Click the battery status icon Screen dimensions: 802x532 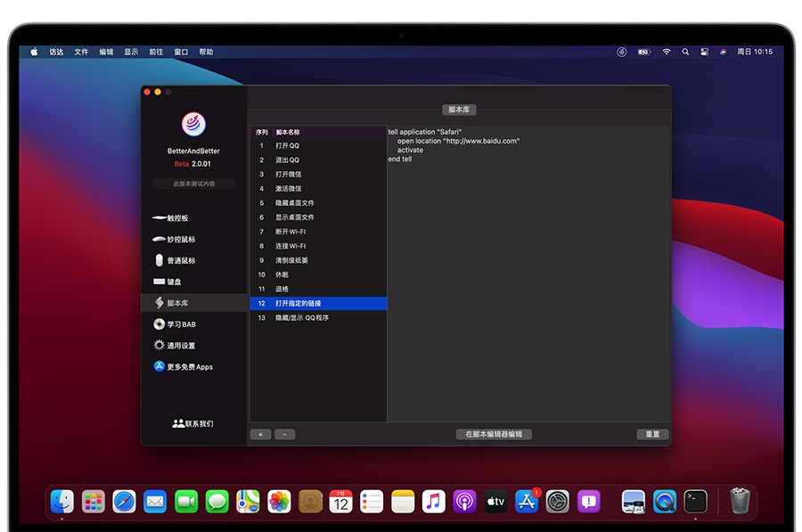(643, 52)
